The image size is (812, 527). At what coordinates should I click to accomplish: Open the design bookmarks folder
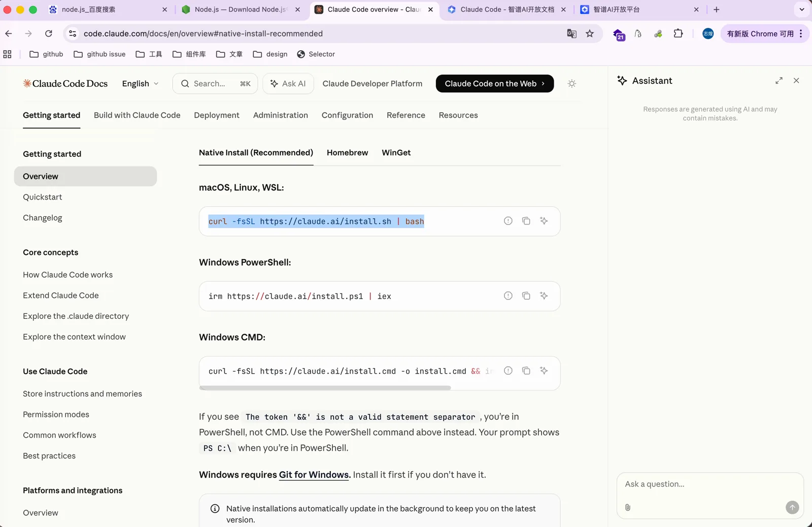(270, 54)
